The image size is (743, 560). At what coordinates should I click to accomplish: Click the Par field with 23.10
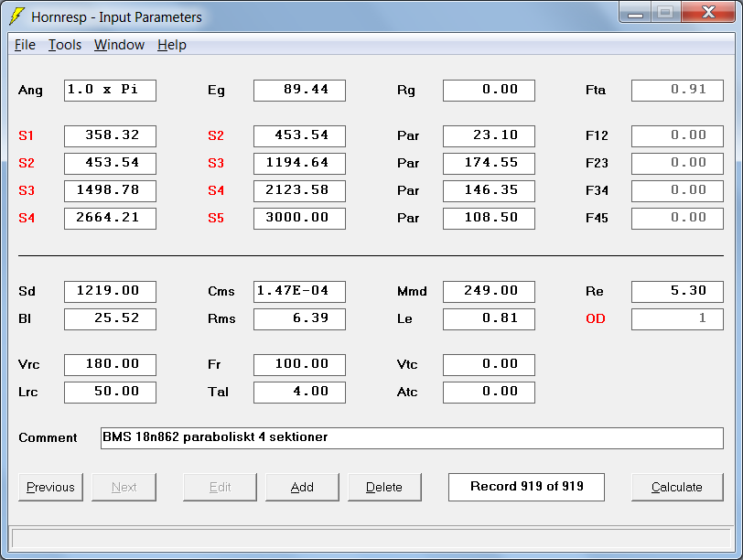pos(489,136)
